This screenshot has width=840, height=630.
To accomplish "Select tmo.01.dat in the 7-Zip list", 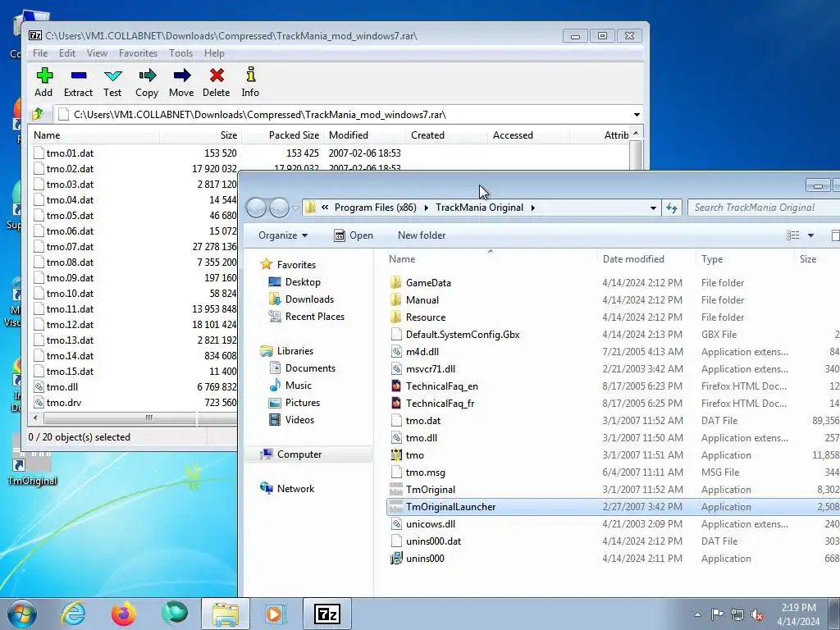I will click(70, 153).
